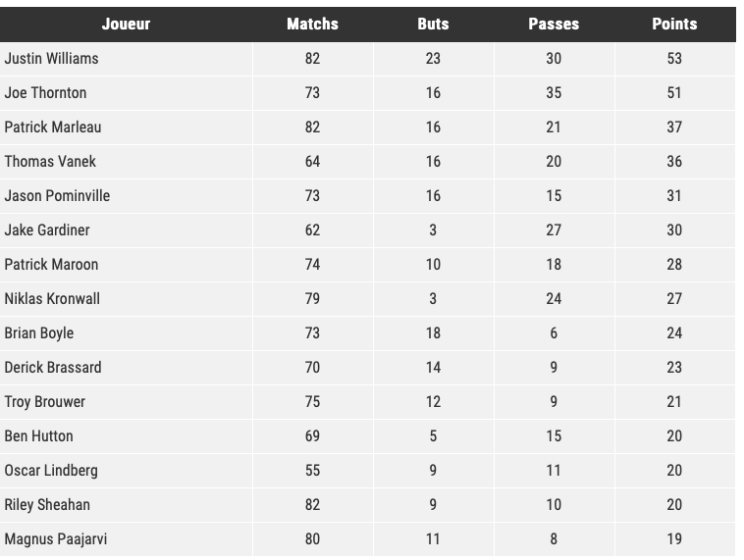Image resolution: width=744 pixels, height=560 pixels.
Task: Select Oscar Lindberg's name
Action: click(x=51, y=471)
